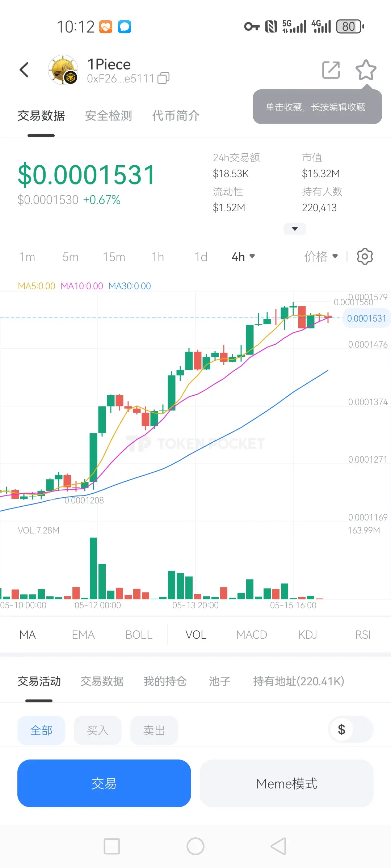The height and width of the screenshot is (868, 391).
Task: Copy the contract address 0xF26...e5111
Action: [164, 78]
